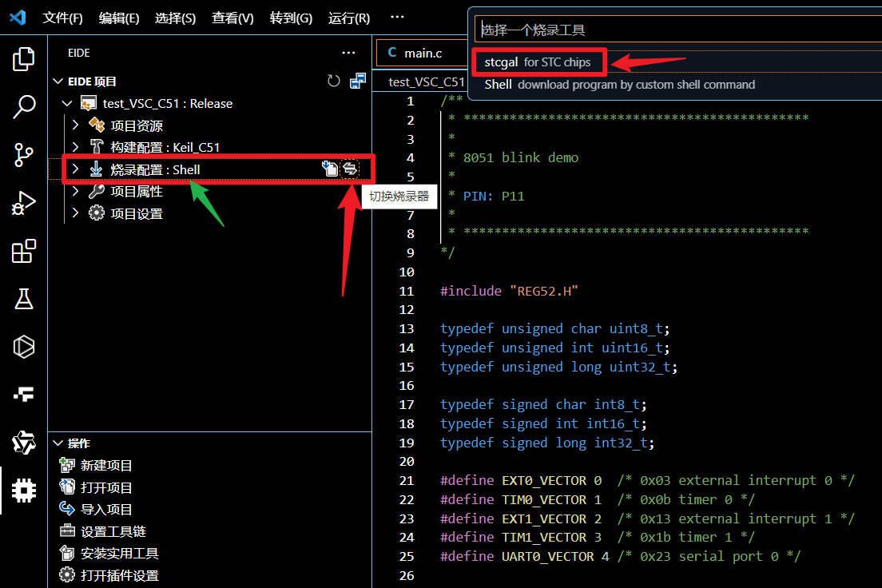Expand the 项目属性 node
This screenshot has height=588, width=882.
[75, 191]
